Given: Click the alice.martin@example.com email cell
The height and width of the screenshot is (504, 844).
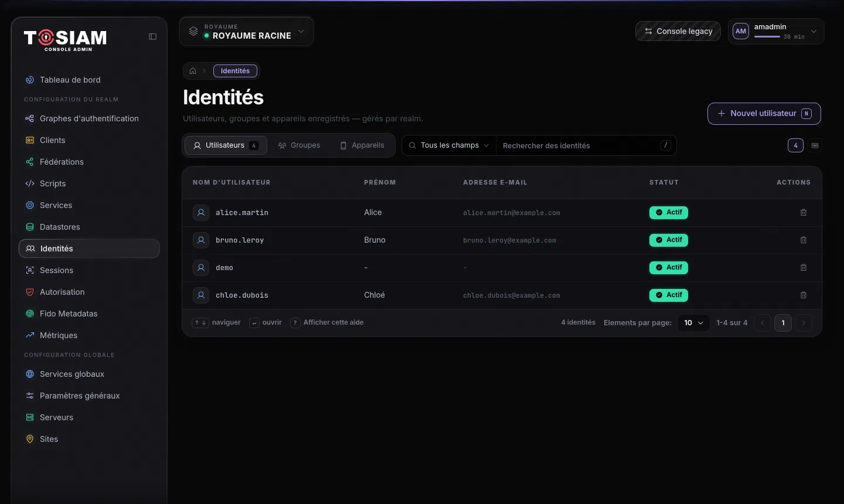Looking at the screenshot, I should [x=512, y=213].
